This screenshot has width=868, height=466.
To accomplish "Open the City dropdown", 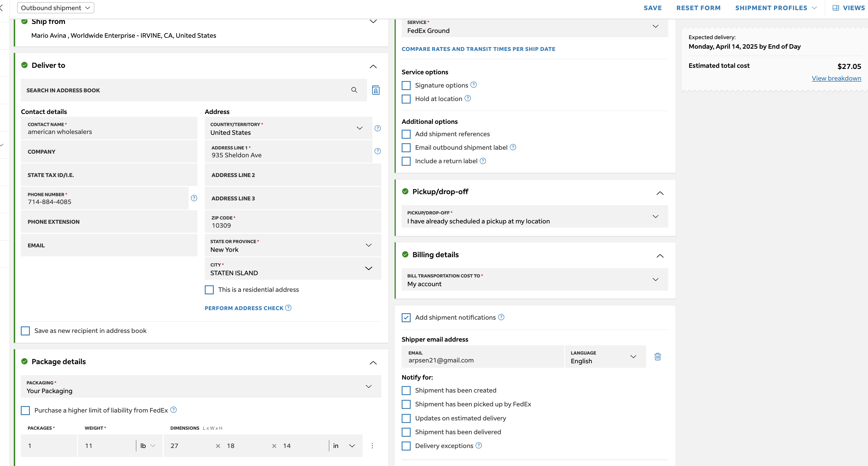I will click(293, 268).
